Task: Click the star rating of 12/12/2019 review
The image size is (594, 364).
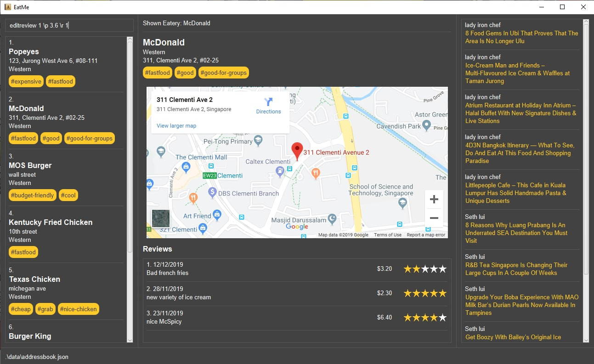Action: pos(425,269)
